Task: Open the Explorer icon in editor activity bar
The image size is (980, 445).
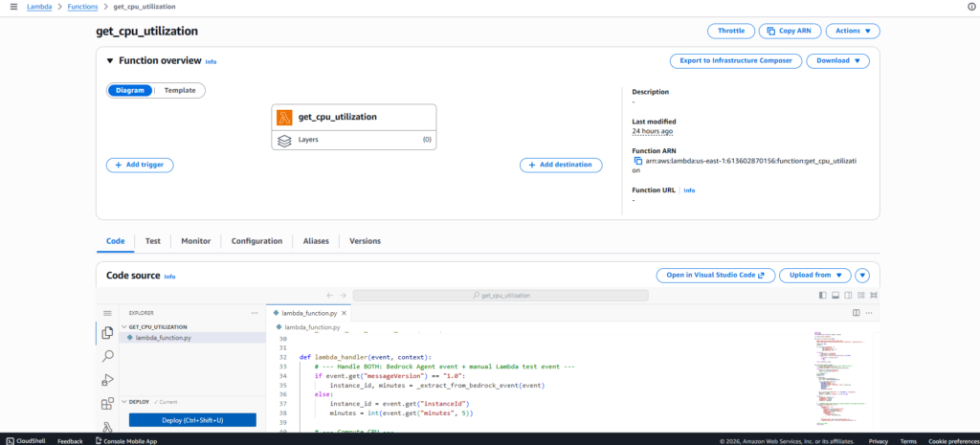Action: click(x=107, y=333)
